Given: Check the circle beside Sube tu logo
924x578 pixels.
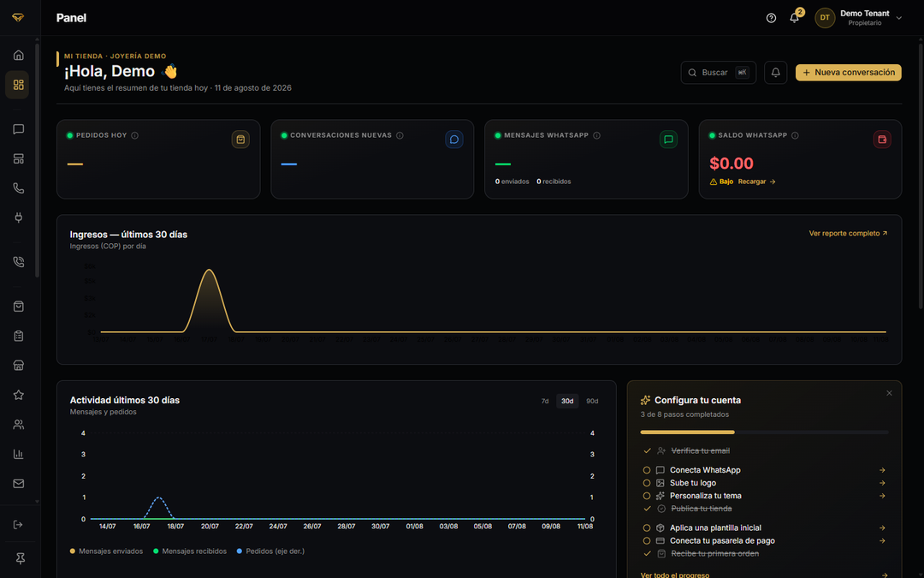Looking at the screenshot, I should click(x=647, y=483).
